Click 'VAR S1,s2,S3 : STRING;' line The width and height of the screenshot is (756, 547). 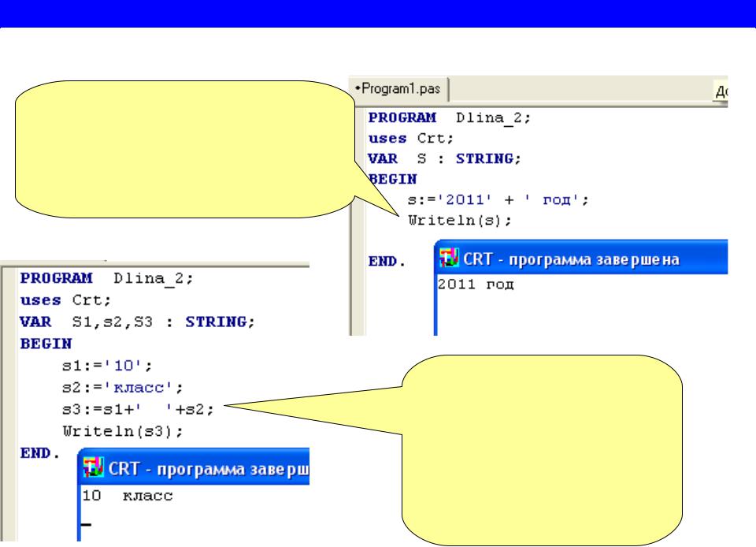click(137, 322)
